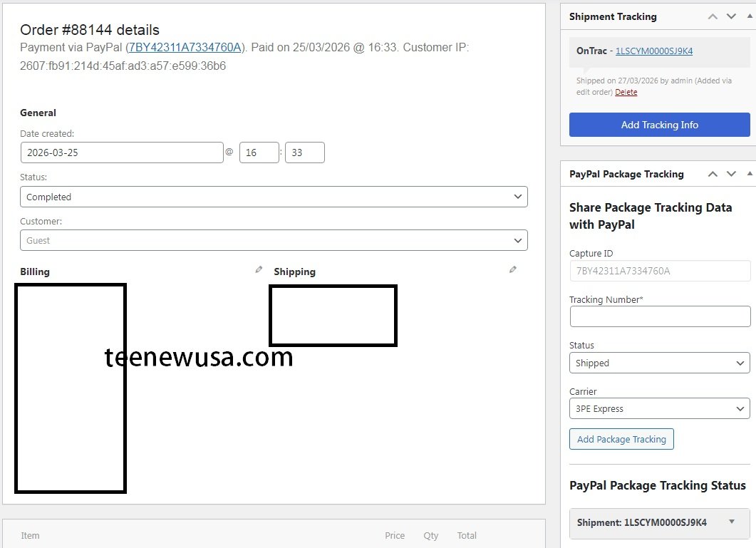Move Shipment Tracking panel up
The height and width of the screenshot is (548, 756).
point(713,16)
